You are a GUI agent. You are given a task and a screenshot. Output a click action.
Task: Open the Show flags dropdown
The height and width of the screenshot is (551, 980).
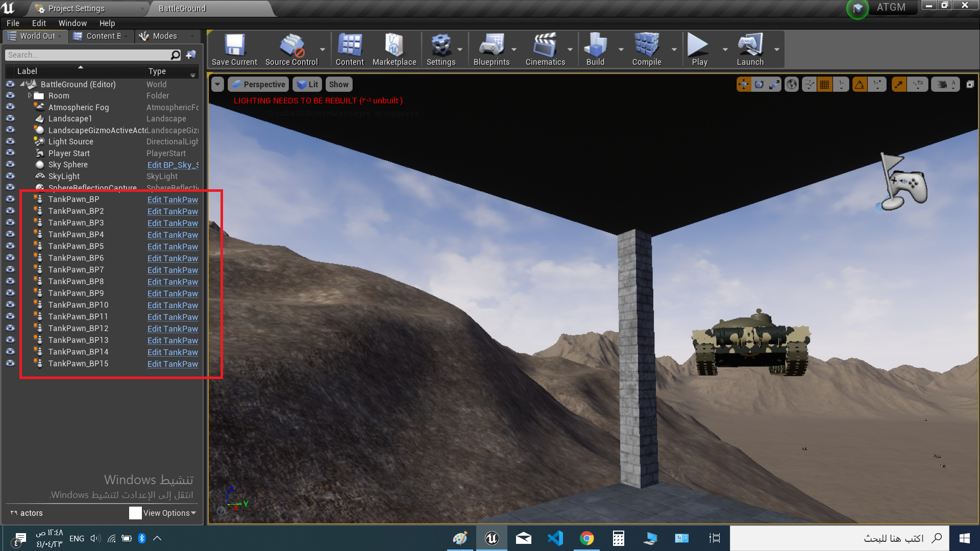point(338,84)
